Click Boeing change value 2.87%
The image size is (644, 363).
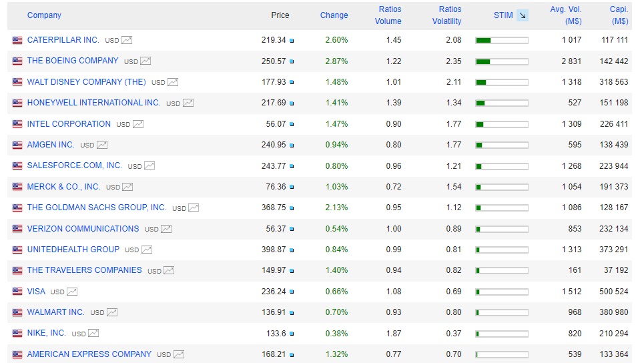pyautogui.click(x=336, y=61)
